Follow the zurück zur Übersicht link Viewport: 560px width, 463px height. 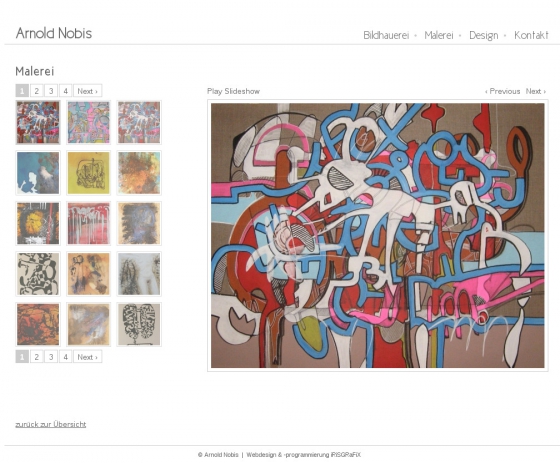pos(51,424)
